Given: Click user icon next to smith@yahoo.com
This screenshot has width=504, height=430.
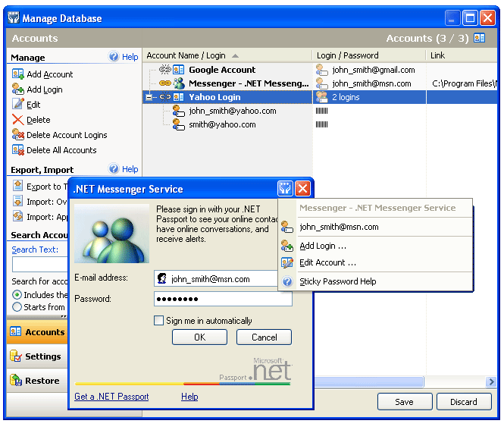Looking at the screenshot, I should click(178, 124).
